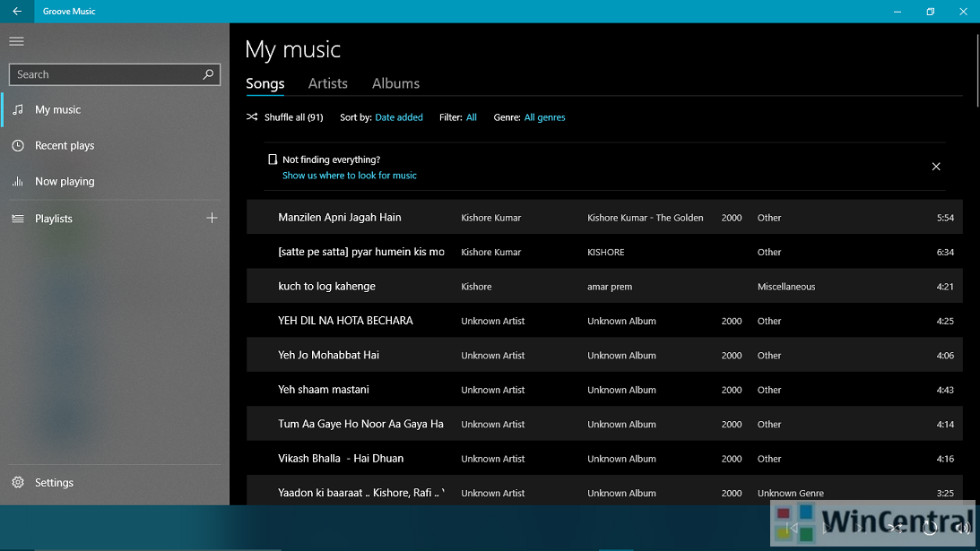Image resolution: width=980 pixels, height=551 pixels.
Task: Shuffle all 91 songs
Action: (x=285, y=117)
